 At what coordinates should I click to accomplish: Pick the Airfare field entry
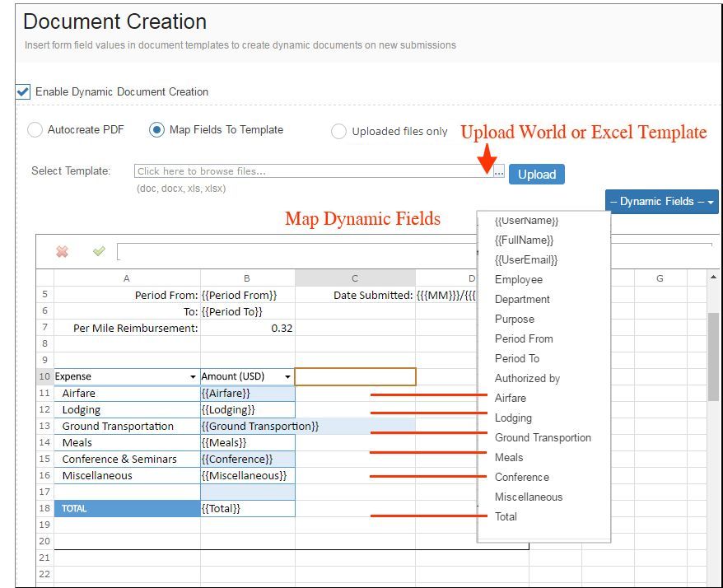coord(511,398)
